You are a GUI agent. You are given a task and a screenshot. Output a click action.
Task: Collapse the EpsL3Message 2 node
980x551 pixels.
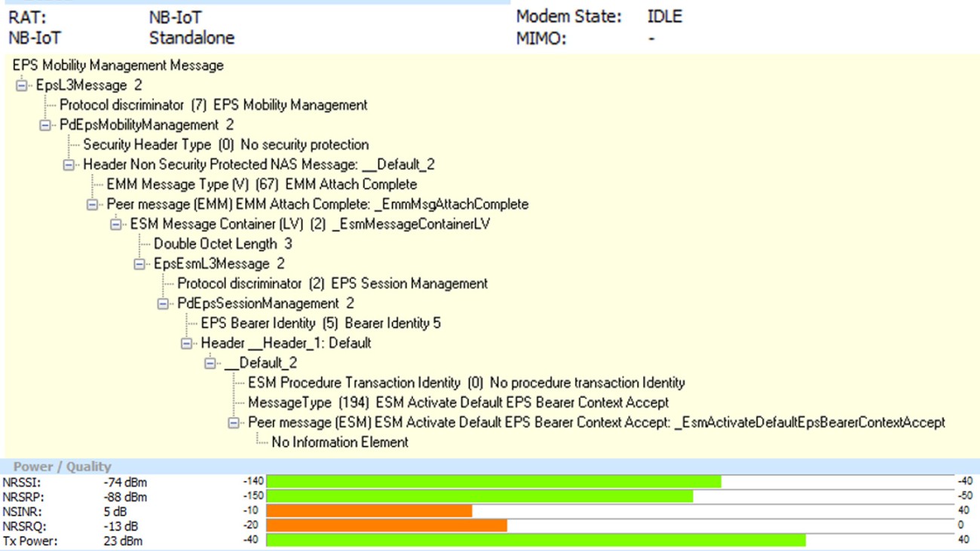(x=21, y=85)
